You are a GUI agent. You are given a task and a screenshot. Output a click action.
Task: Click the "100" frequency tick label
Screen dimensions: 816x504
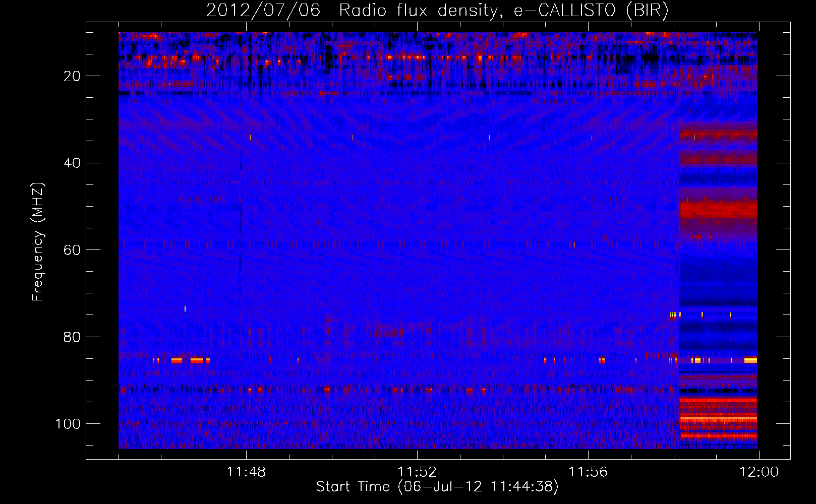[68, 424]
